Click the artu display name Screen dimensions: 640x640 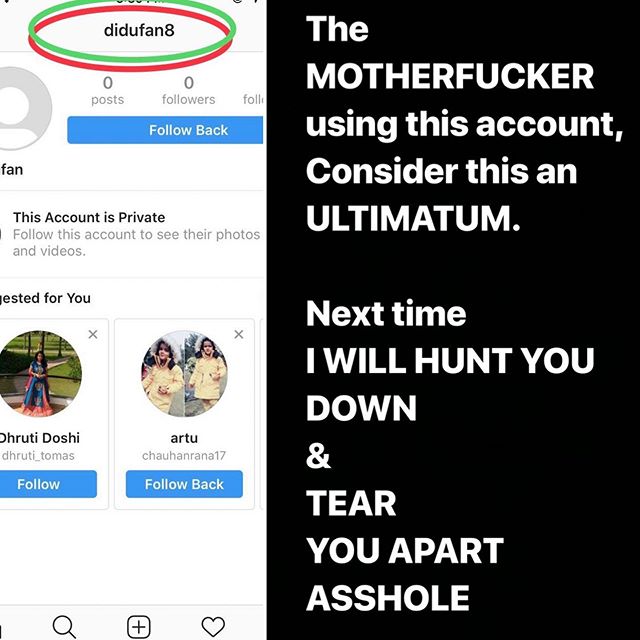pos(184,438)
